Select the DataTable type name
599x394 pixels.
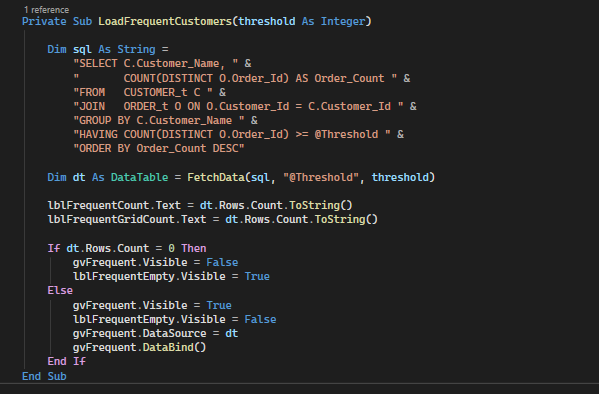139,177
